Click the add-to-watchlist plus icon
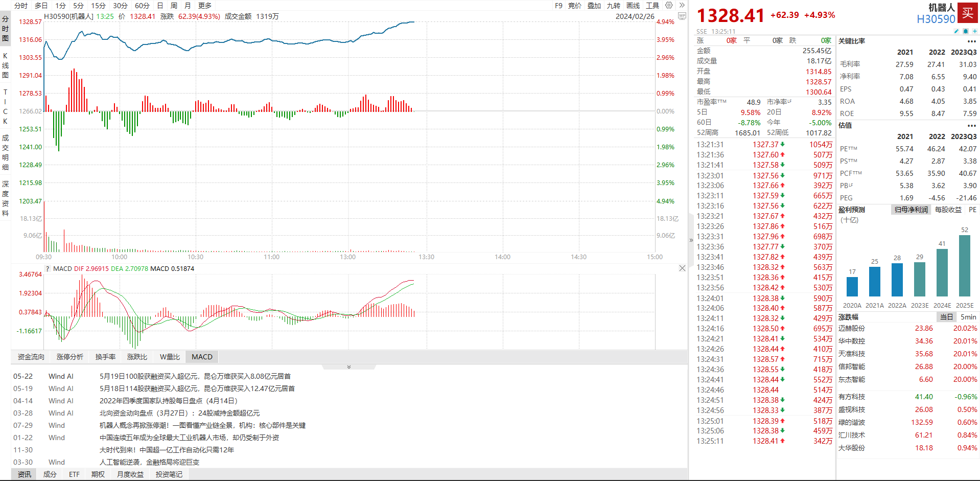 975,31
